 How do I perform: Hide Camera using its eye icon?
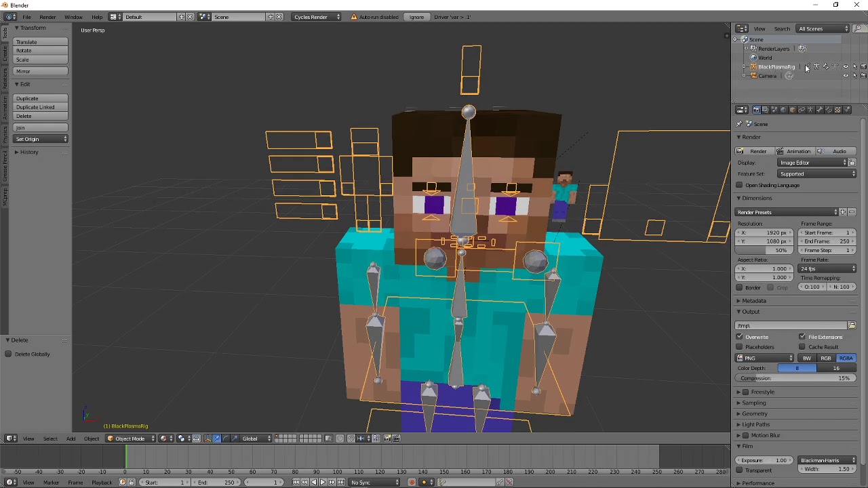pos(846,76)
